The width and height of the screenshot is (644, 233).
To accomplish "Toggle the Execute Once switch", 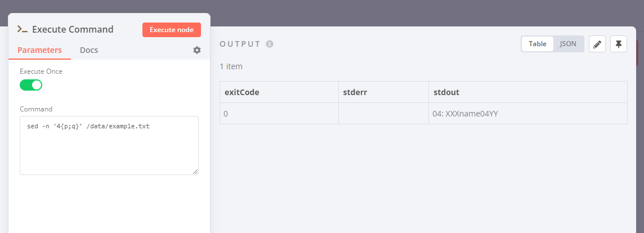I will tap(31, 85).
